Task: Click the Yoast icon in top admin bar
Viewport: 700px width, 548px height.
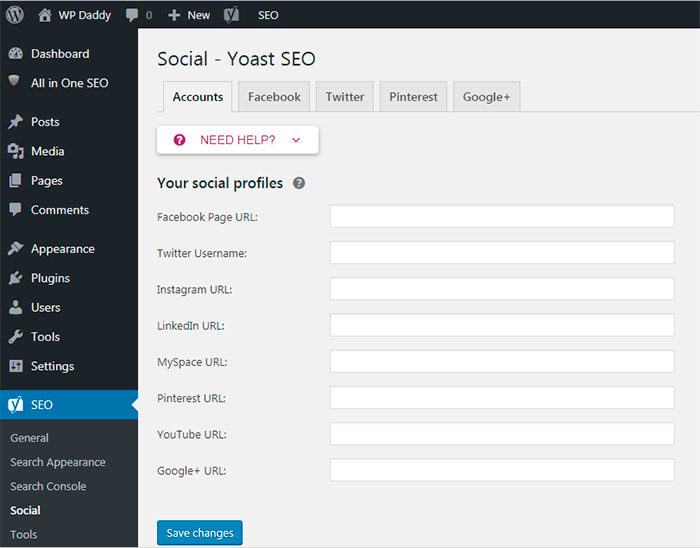Action: 231,15
